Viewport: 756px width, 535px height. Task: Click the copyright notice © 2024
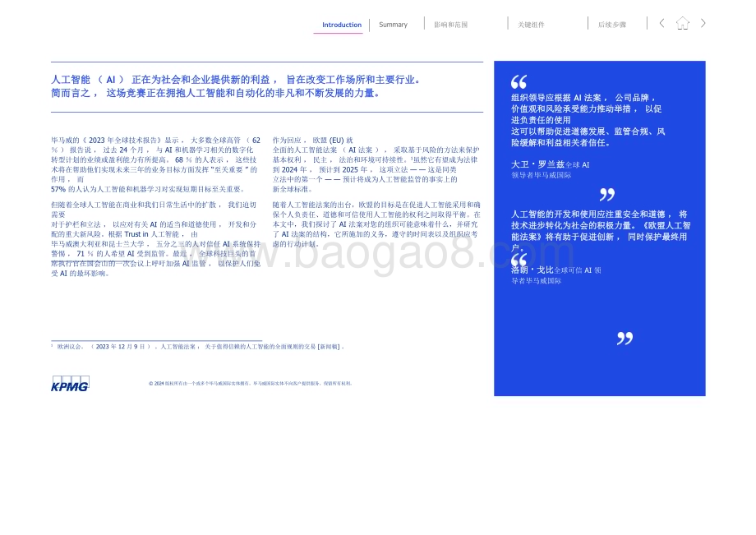click(x=251, y=384)
